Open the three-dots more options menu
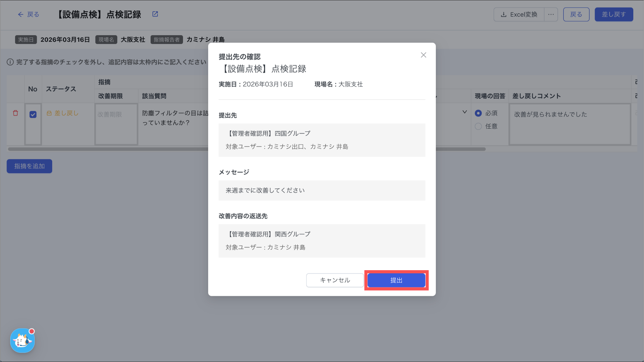 551,14
